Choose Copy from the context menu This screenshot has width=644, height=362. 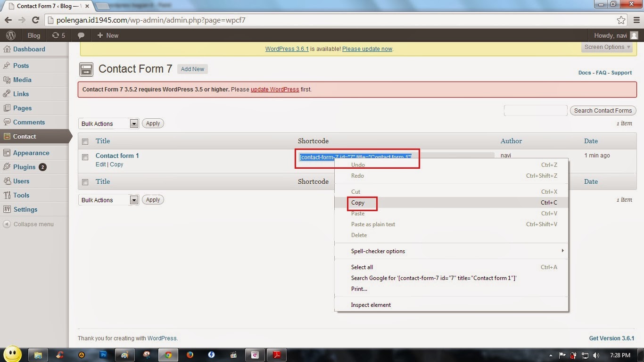coord(451,203)
